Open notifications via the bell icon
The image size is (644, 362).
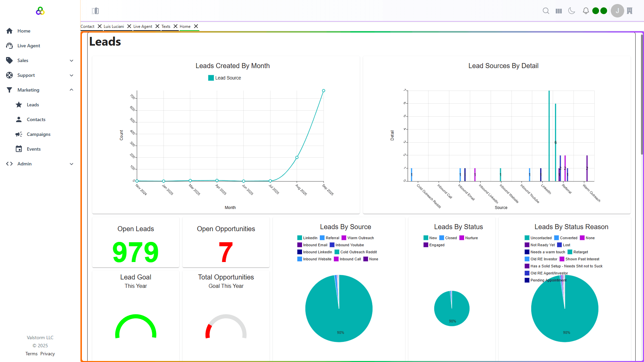point(585,10)
